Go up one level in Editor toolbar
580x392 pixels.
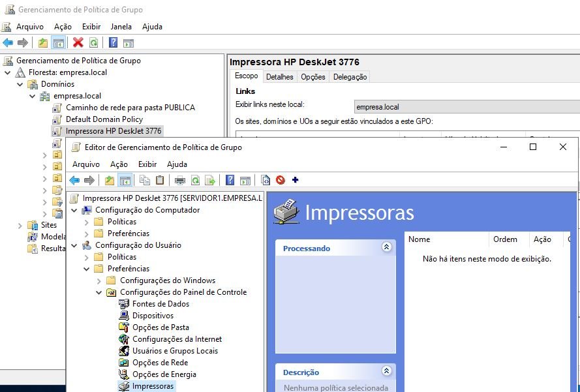(x=109, y=180)
